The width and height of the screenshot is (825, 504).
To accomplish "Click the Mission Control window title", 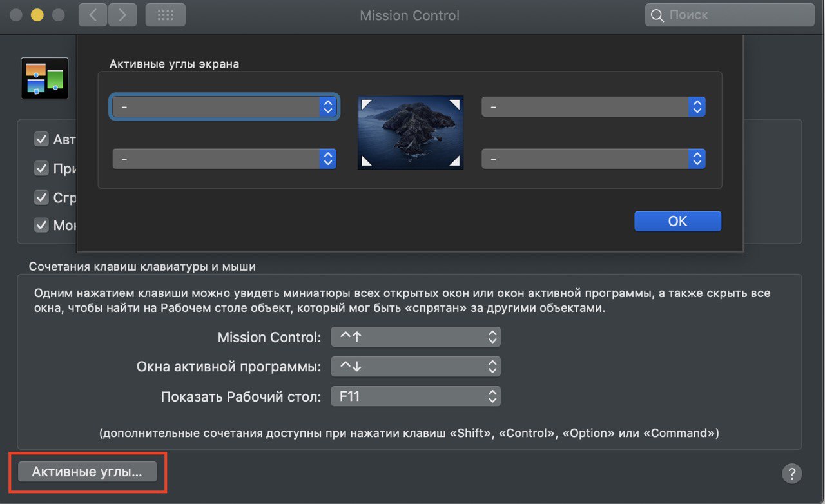I will tap(410, 15).
